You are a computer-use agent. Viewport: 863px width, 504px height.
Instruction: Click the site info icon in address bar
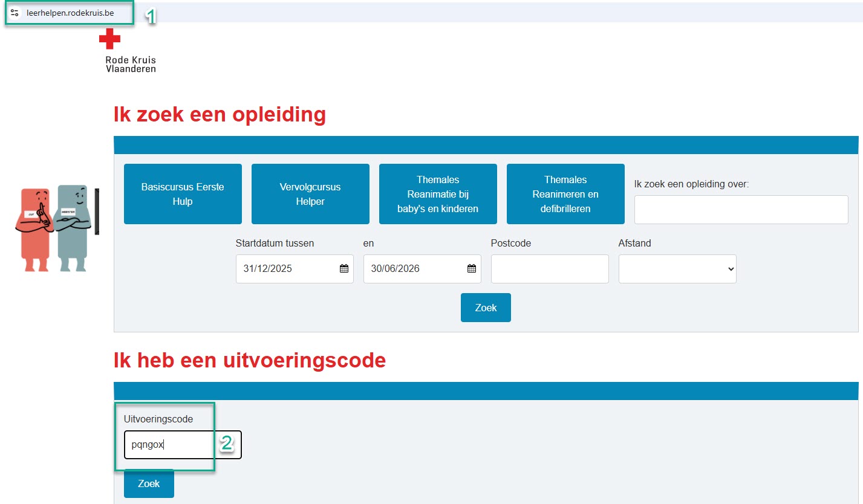(15, 13)
